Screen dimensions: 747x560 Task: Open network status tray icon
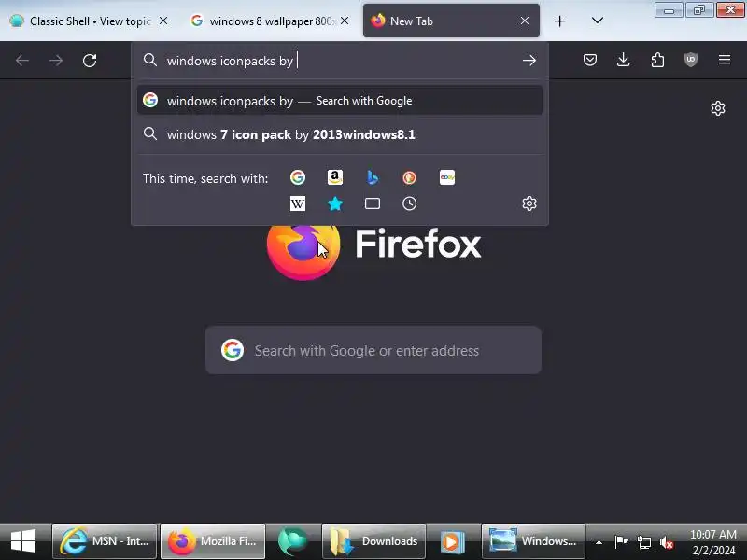click(644, 542)
